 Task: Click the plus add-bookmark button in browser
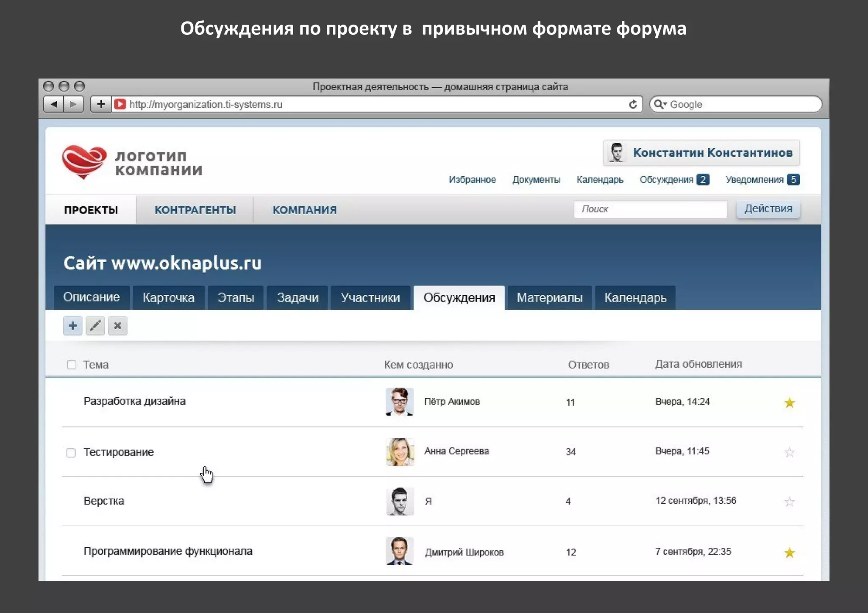pos(101,104)
